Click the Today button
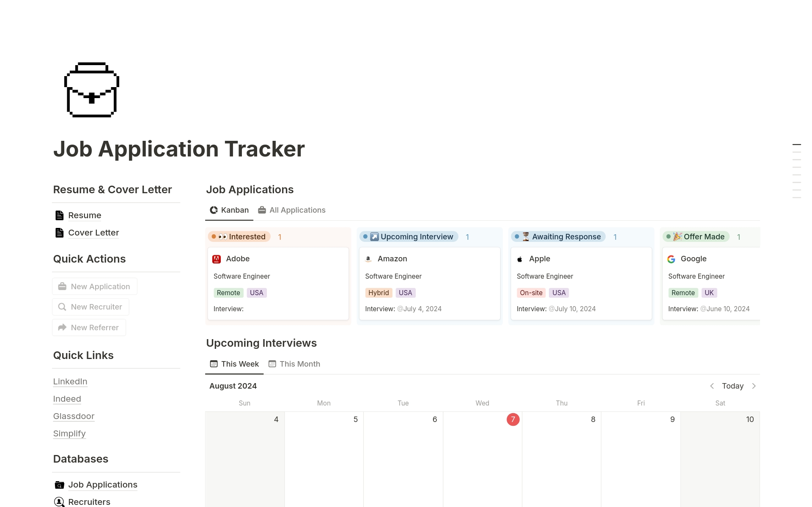Viewport: 812px width, 507px height. [732, 386]
